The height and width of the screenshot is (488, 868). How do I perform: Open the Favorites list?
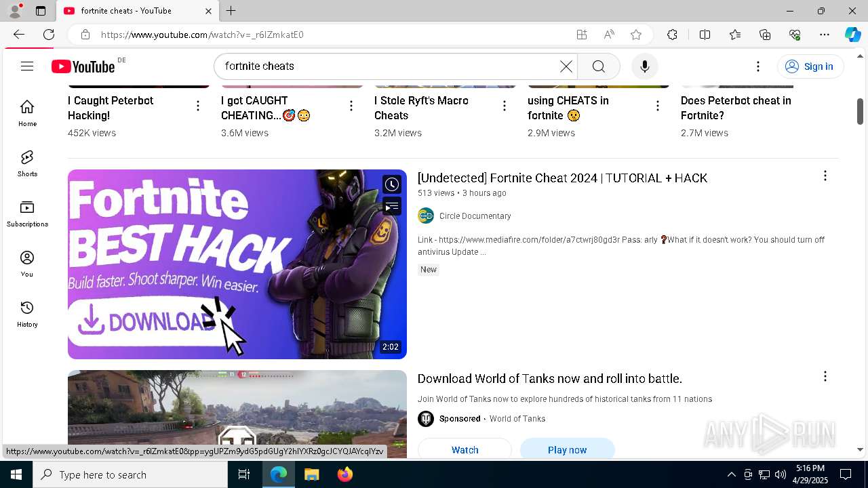coord(735,35)
